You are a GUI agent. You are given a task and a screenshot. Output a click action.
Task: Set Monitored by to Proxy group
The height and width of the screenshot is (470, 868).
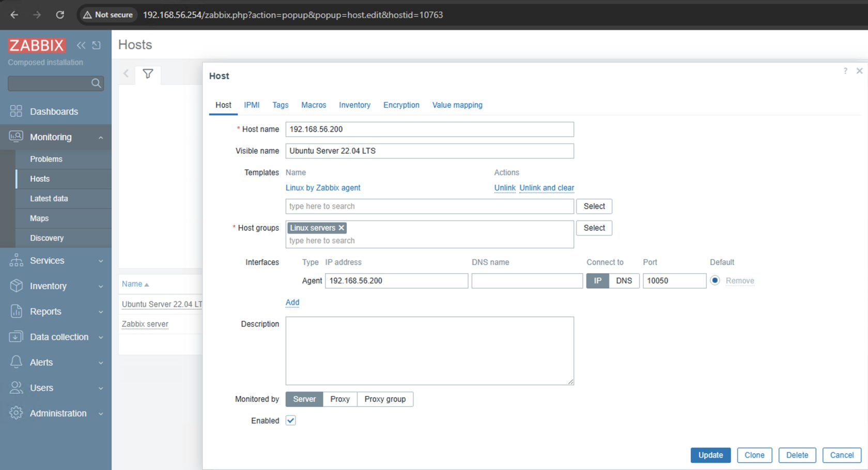click(385, 399)
